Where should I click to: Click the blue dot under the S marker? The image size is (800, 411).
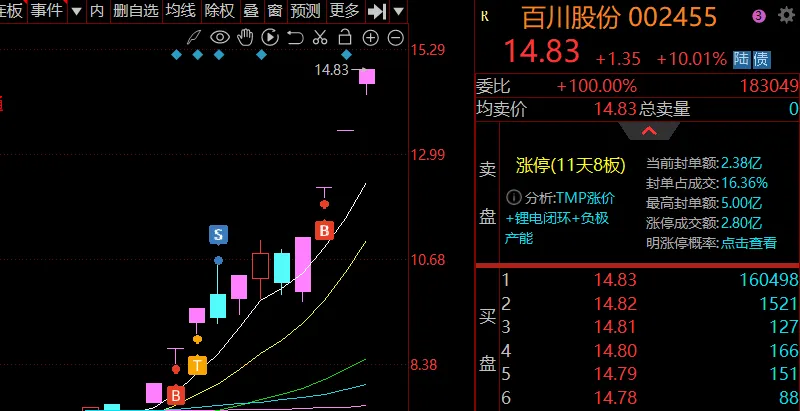tap(218, 261)
